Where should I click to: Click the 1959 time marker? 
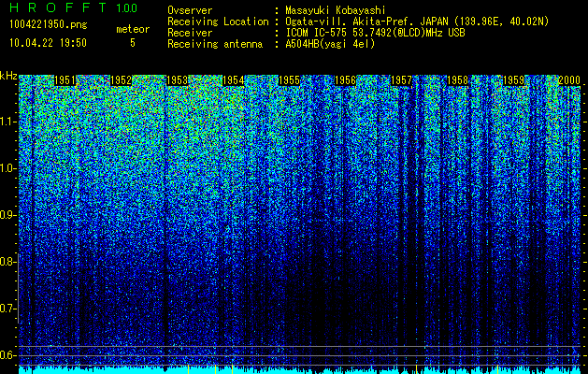pyautogui.click(x=513, y=80)
